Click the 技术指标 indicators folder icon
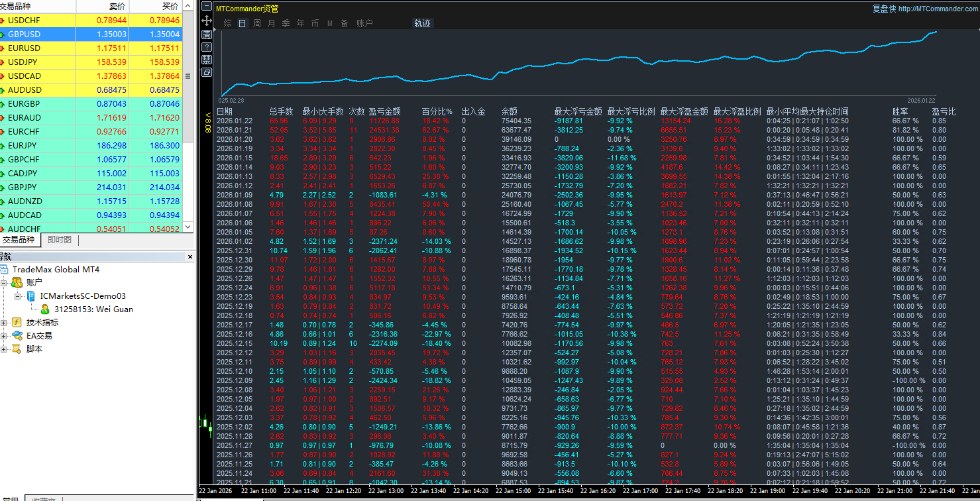Image resolution: width=980 pixels, height=501 pixels. click(17, 323)
